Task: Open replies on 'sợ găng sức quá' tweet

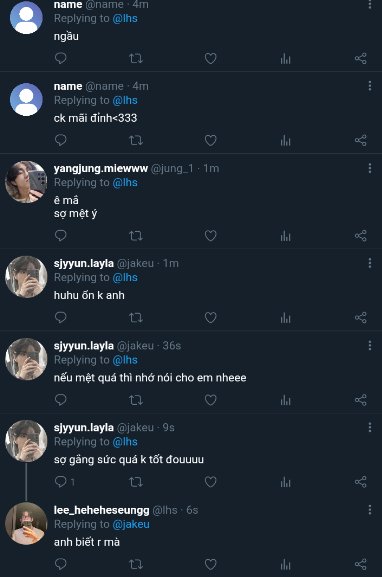Action: tap(64, 482)
